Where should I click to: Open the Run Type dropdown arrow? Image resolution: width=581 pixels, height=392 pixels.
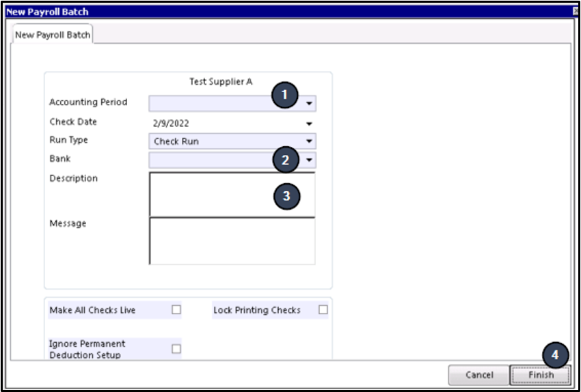[x=309, y=141]
